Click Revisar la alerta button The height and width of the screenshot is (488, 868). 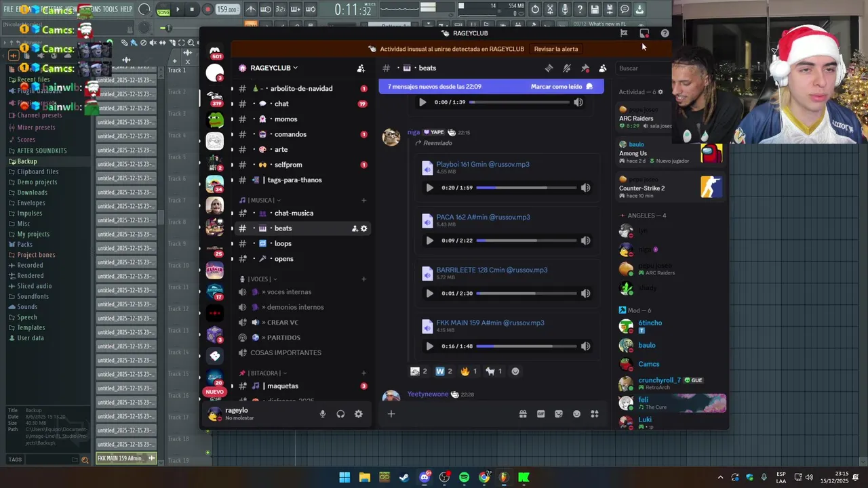click(556, 49)
